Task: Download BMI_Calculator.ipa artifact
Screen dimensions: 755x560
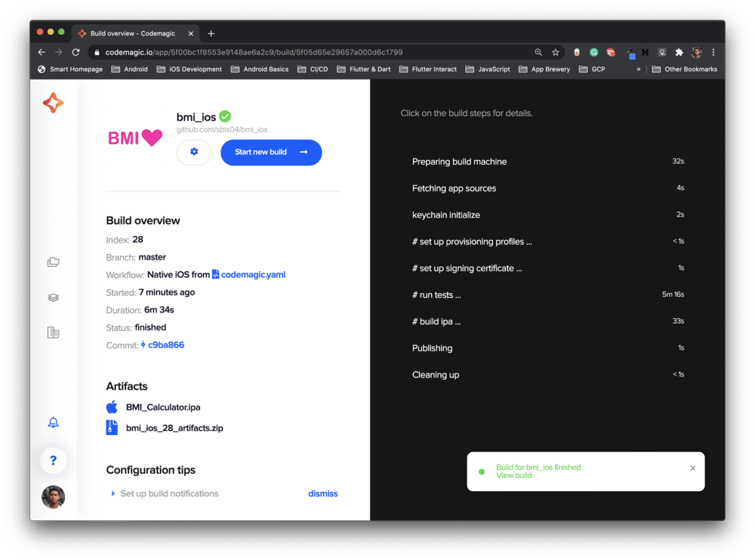Action: click(163, 407)
